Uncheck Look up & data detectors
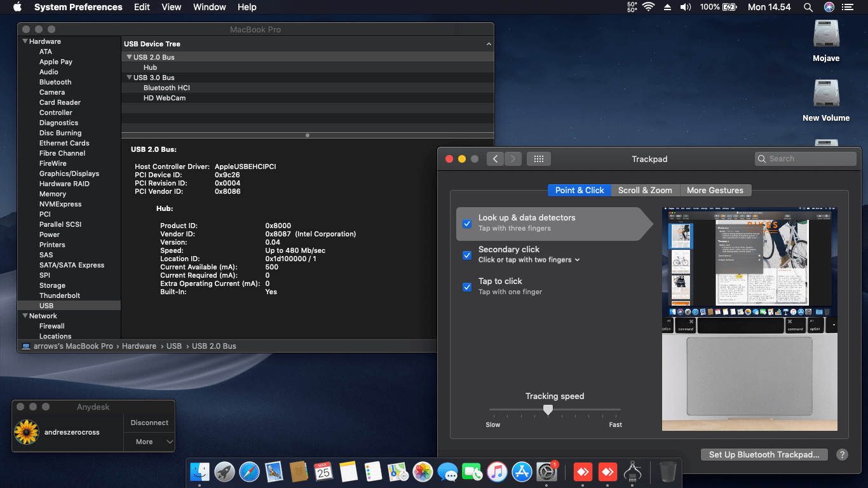868x488 pixels. (x=467, y=224)
